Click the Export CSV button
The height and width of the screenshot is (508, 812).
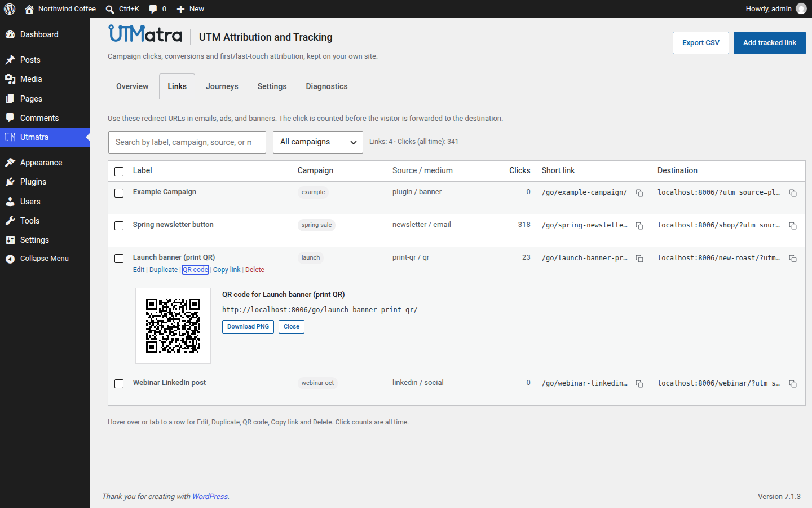[701, 43]
